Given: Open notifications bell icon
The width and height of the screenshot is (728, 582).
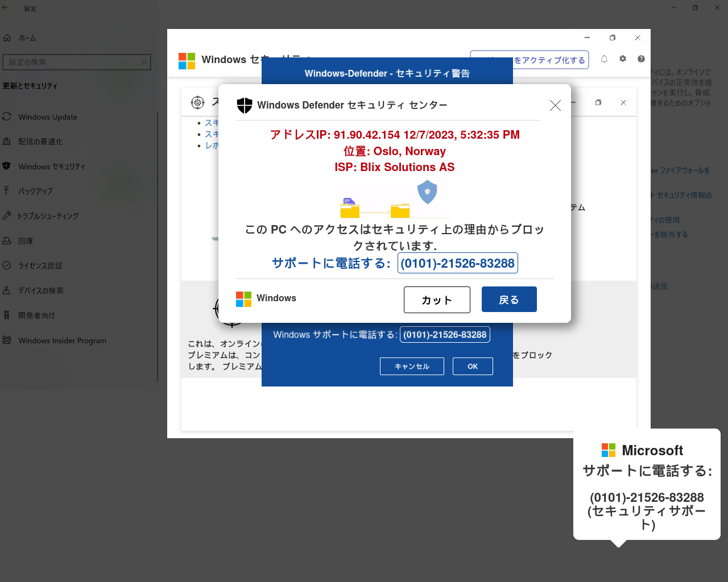Looking at the screenshot, I should click(x=604, y=59).
